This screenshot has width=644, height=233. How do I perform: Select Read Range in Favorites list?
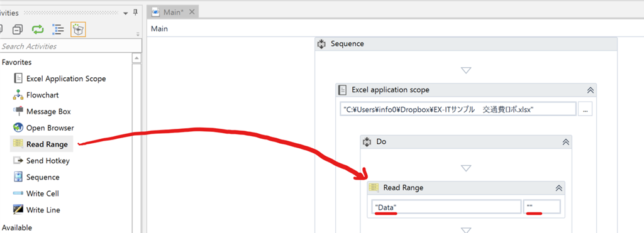pyautogui.click(x=47, y=144)
